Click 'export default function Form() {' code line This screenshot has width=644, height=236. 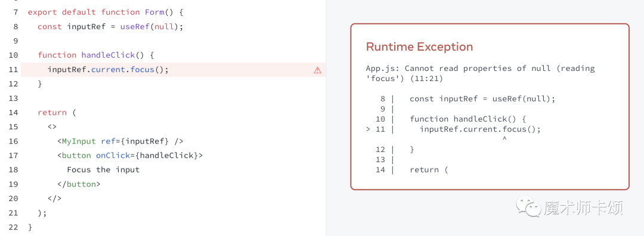click(x=106, y=13)
